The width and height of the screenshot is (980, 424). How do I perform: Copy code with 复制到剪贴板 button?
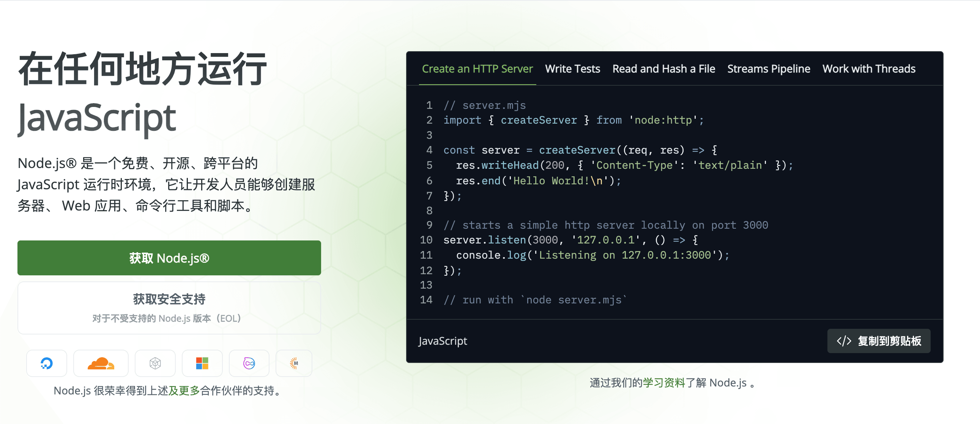[879, 341]
